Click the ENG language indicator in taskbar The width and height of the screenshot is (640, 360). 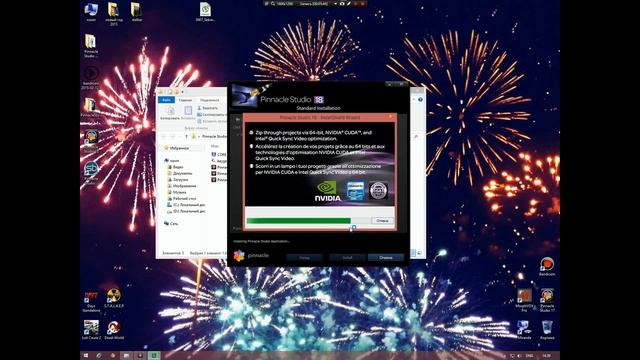(x=529, y=356)
